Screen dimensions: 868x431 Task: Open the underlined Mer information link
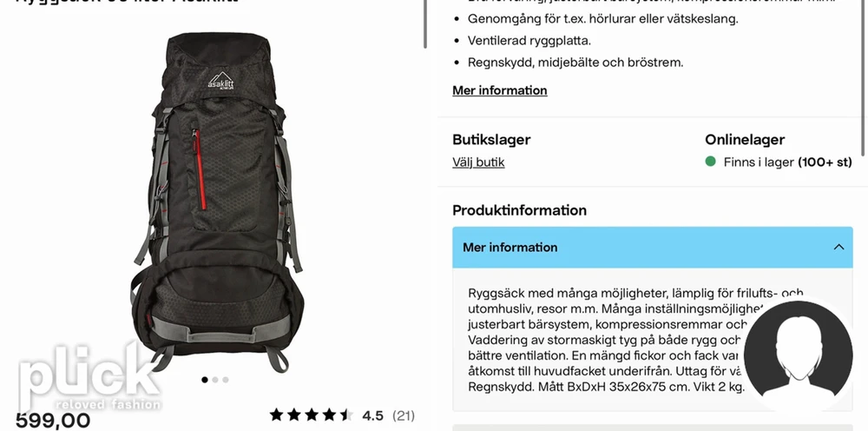click(500, 90)
